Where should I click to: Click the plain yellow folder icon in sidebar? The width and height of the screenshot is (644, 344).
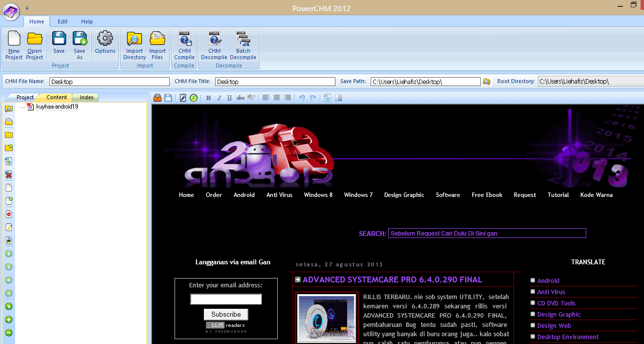(x=9, y=135)
